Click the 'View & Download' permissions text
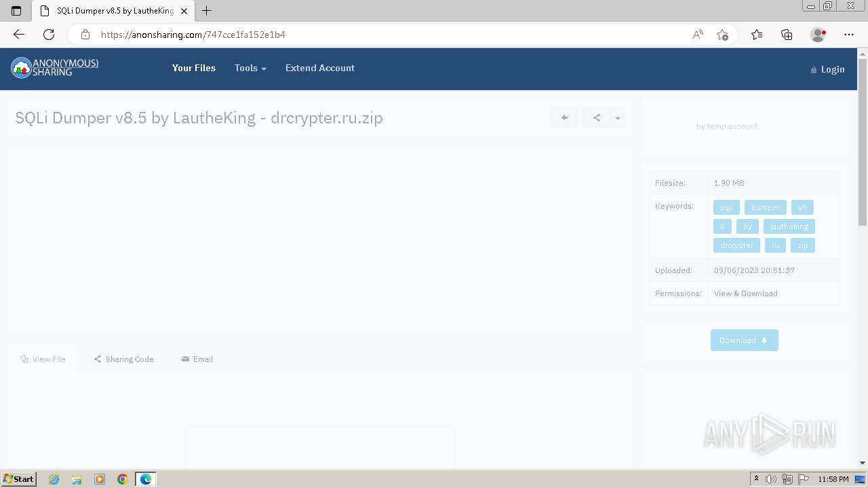This screenshot has width=868, height=488. (x=745, y=293)
